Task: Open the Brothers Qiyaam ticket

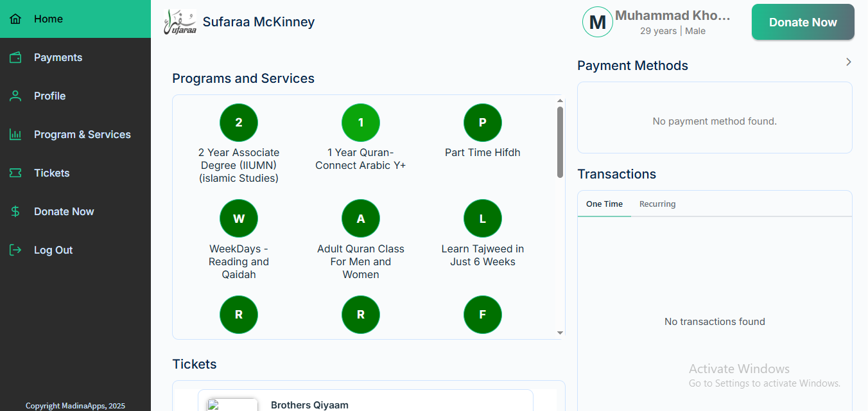Action: point(309,405)
